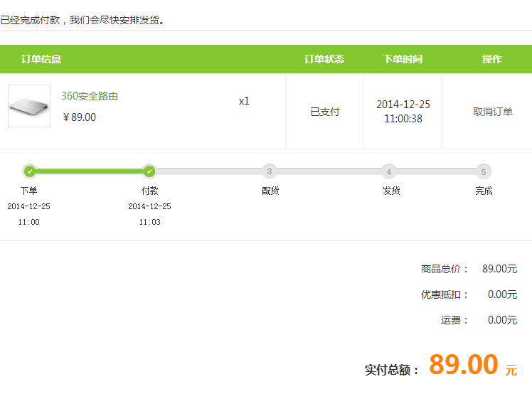Click 取消订单 to cancel the order
Screen dimensions: 532x399
493,112
